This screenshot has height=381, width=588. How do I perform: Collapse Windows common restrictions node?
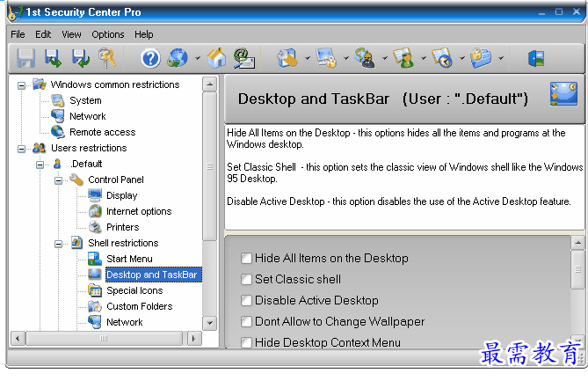pos(22,85)
